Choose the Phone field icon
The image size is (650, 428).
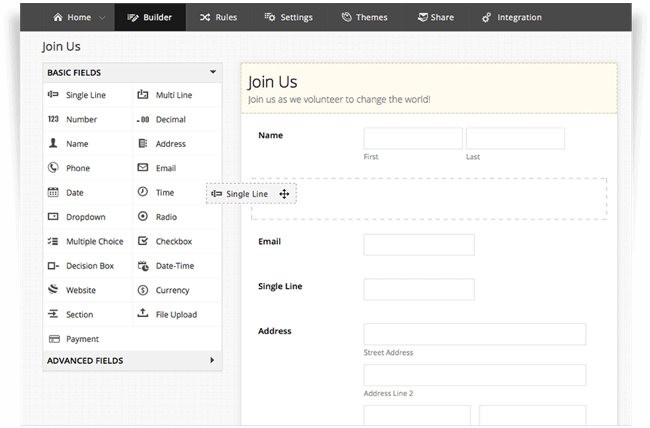53,168
